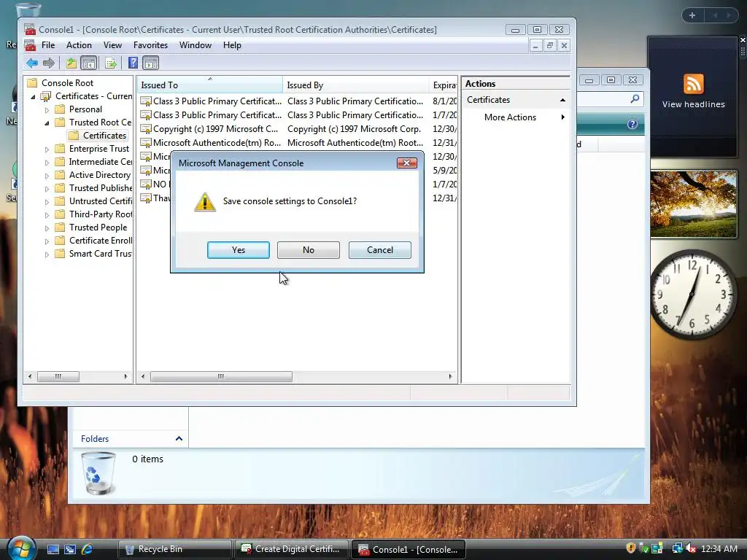Click the analog clock gadget

click(x=692, y=295)
